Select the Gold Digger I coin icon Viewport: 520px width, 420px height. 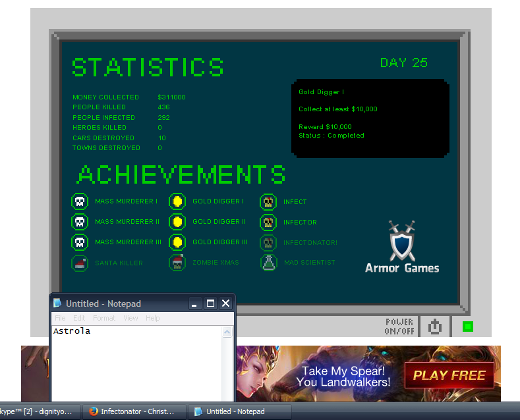point(177,201)
